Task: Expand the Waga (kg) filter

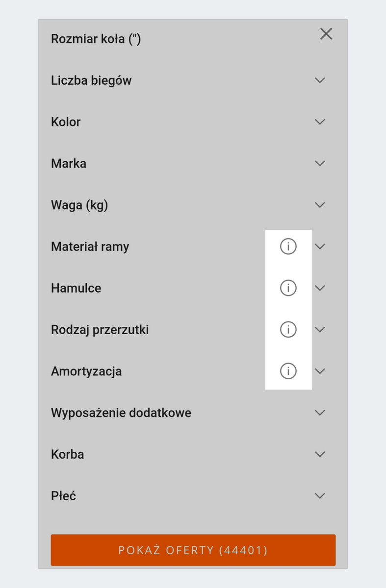Action: (x=320, y=205)
